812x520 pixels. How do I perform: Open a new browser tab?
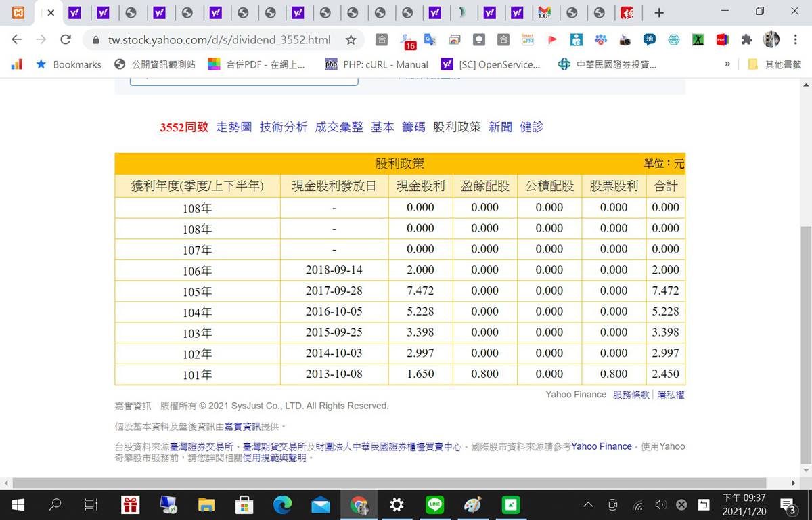[x=659, y=12]
